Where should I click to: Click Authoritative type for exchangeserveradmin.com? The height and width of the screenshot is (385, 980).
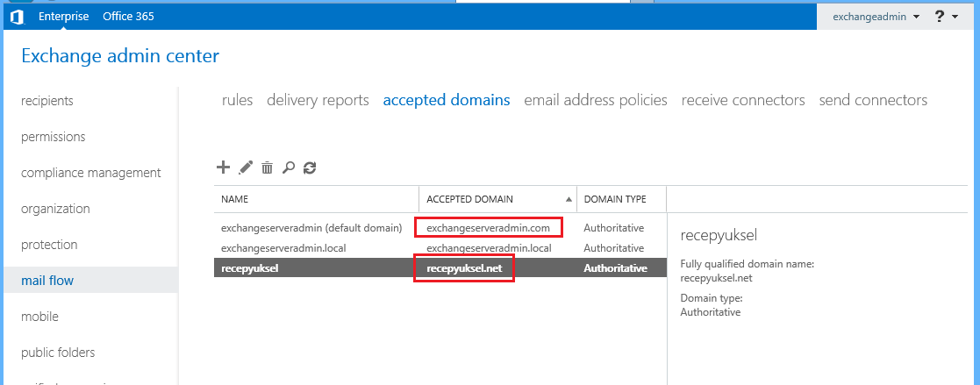point(614,228)
